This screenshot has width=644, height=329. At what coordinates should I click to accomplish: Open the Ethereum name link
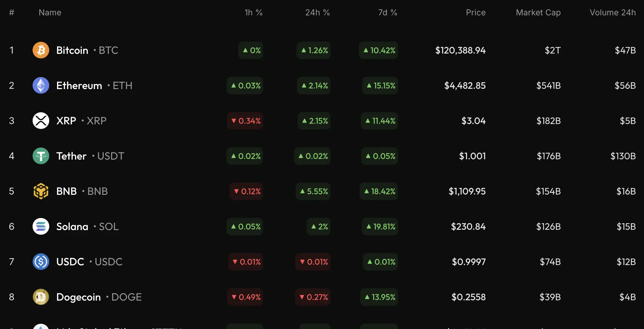point(79,86)
